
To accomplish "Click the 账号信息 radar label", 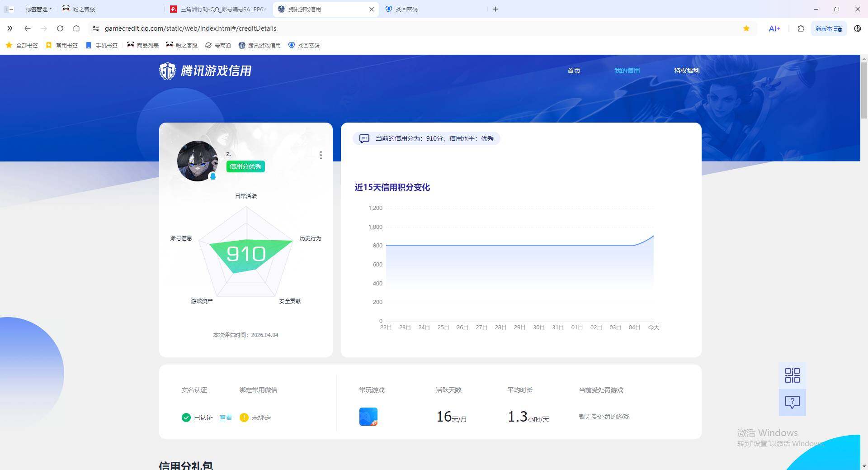I will tap(181, 238).
